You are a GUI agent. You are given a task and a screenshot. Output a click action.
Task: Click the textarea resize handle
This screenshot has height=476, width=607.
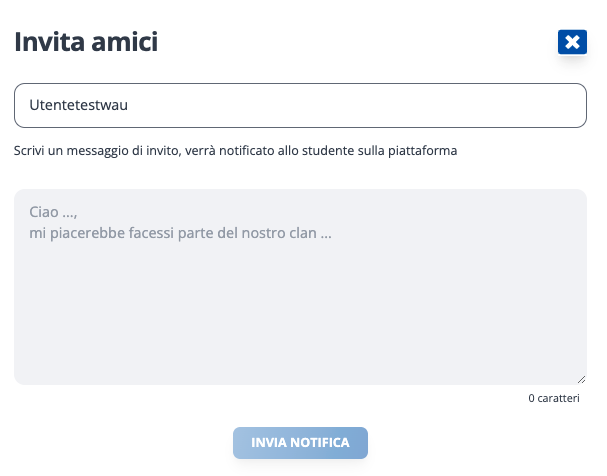582,380
